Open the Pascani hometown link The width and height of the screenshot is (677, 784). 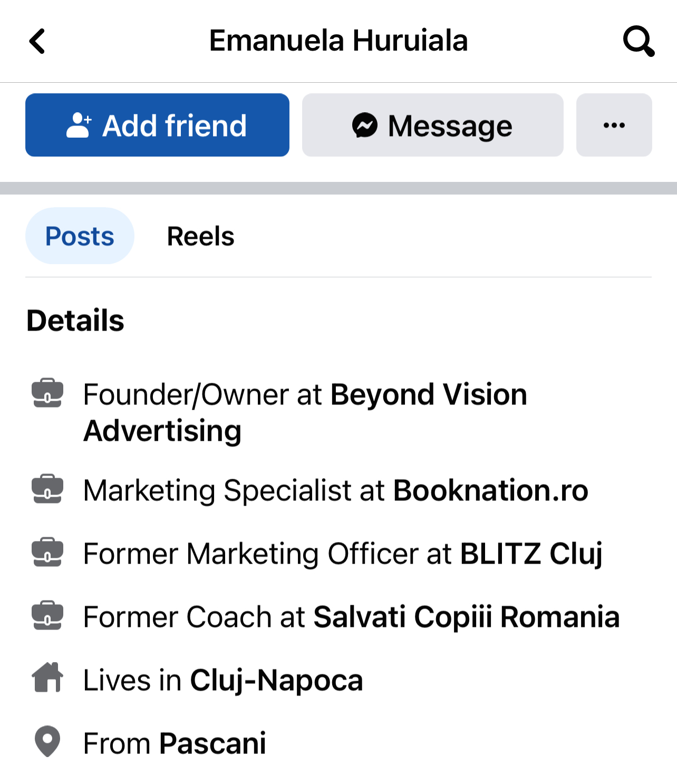[x=212, y=743]
